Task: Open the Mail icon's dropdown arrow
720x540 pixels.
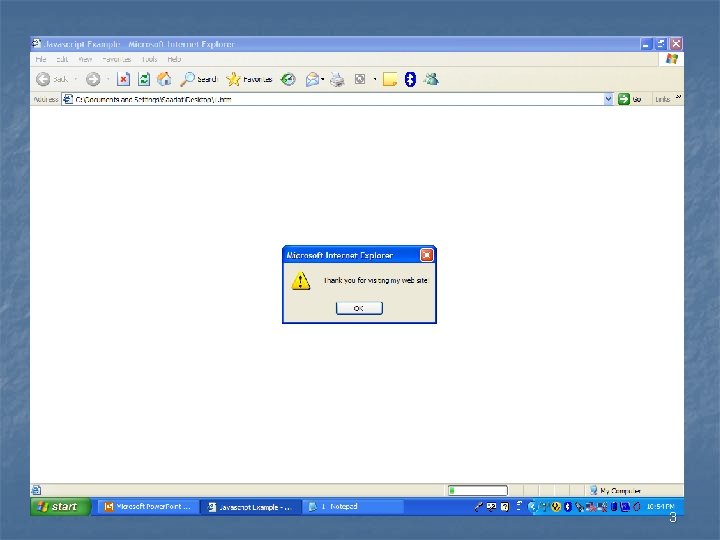Action: 323,79
